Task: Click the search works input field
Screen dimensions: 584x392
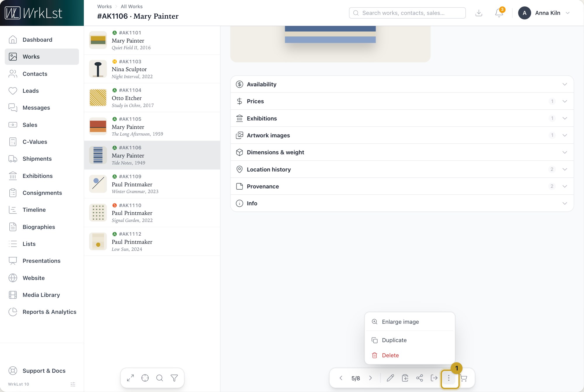Action: point(407,13)
